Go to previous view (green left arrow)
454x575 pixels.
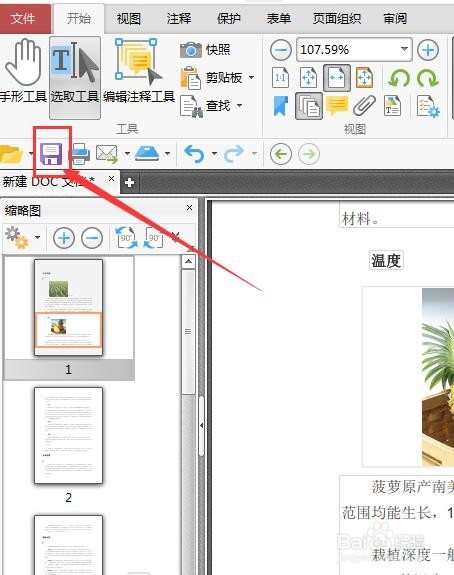[x=281, y=154]
